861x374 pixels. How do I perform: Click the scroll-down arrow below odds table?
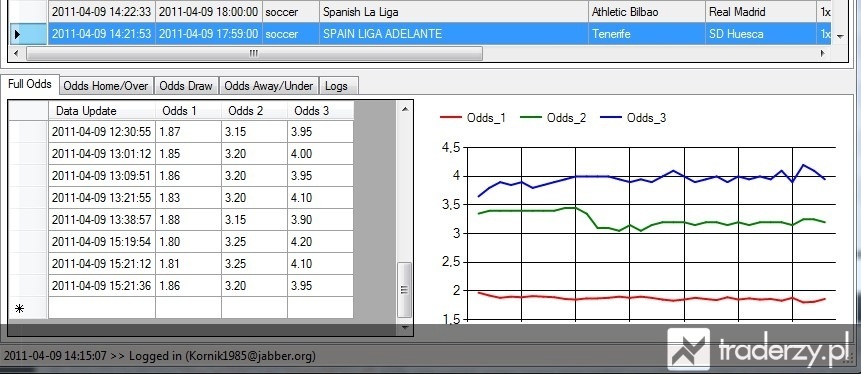click(405, 327)
